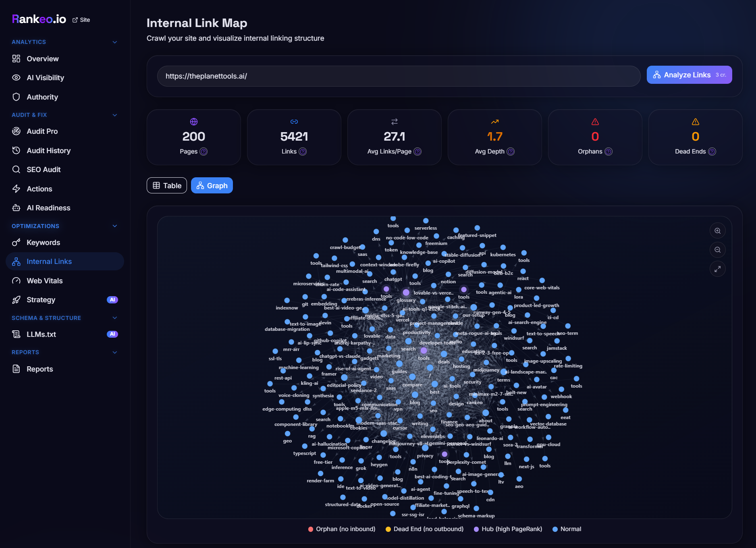Zoom out of the link graph
Viewport: 756px width, 548px height.
tap(717, 249)
